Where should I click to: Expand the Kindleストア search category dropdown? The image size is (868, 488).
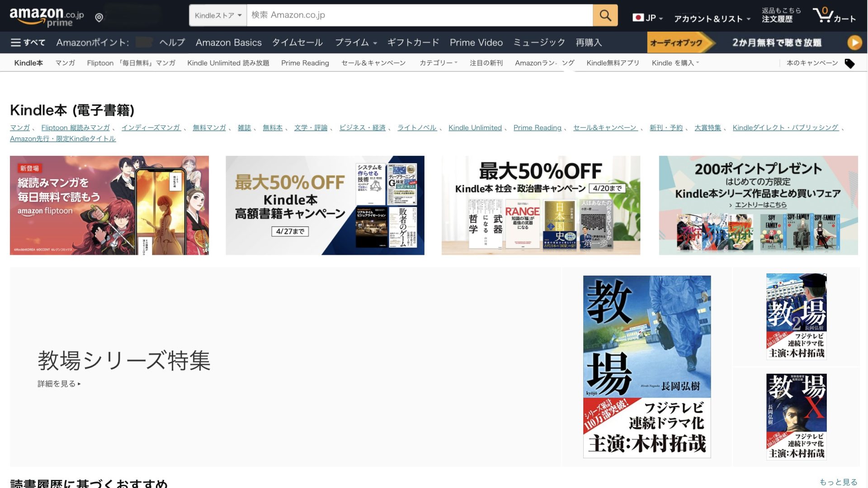coord(218,15)
